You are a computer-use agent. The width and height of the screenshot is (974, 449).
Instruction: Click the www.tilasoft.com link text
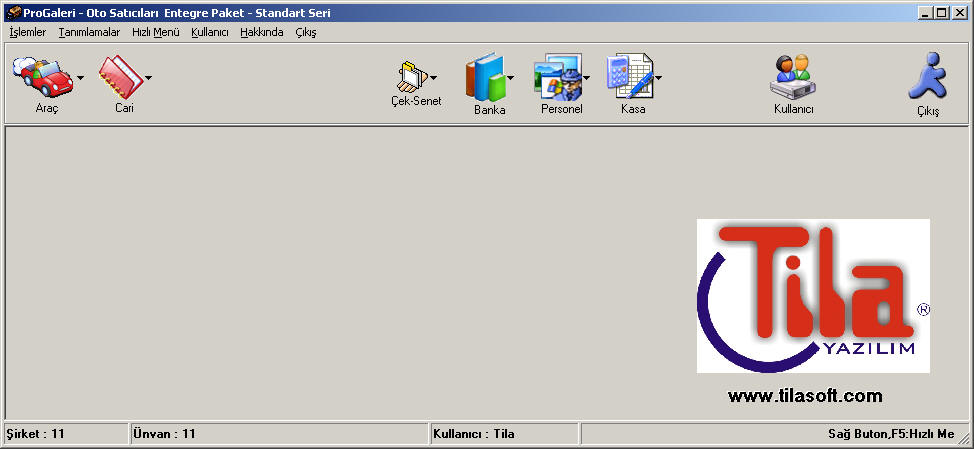click(805, 396)
